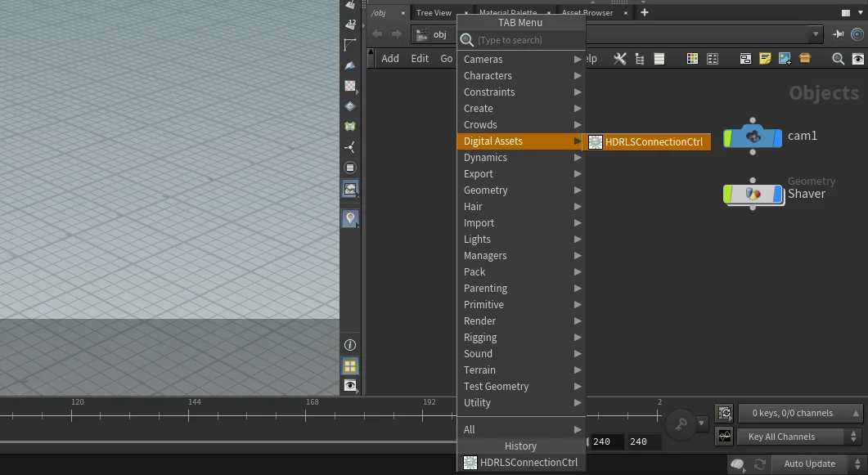Select the /obj tab
Viewport: 868px width, 475px height.
pyautogui.click(x=379, y=13)
